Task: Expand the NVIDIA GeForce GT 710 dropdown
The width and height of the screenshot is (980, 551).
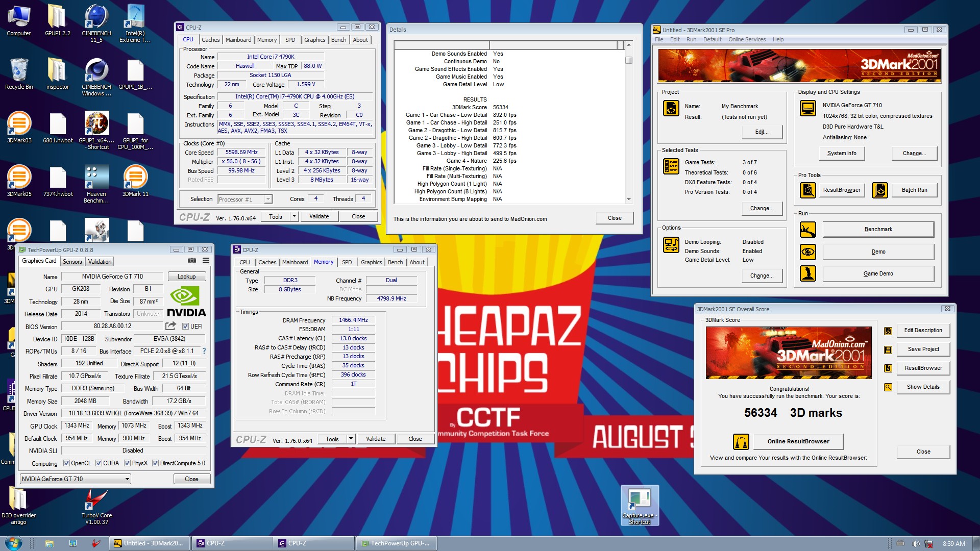Action: [x=76, y=479]
